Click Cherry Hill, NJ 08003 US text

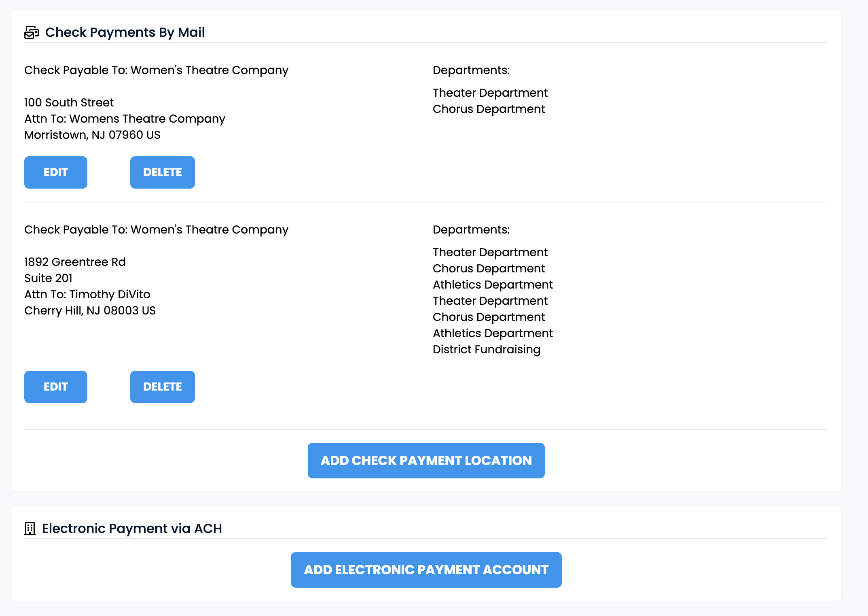pos(90,311)
